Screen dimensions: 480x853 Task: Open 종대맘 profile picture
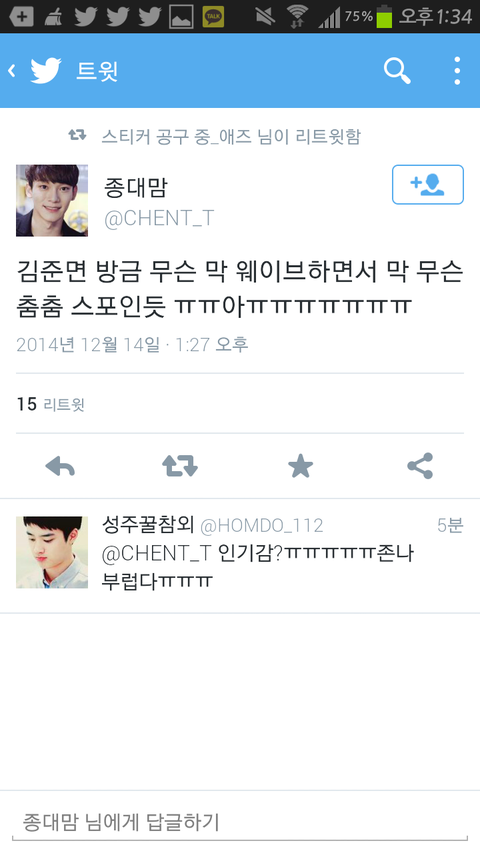click(52, 200)
